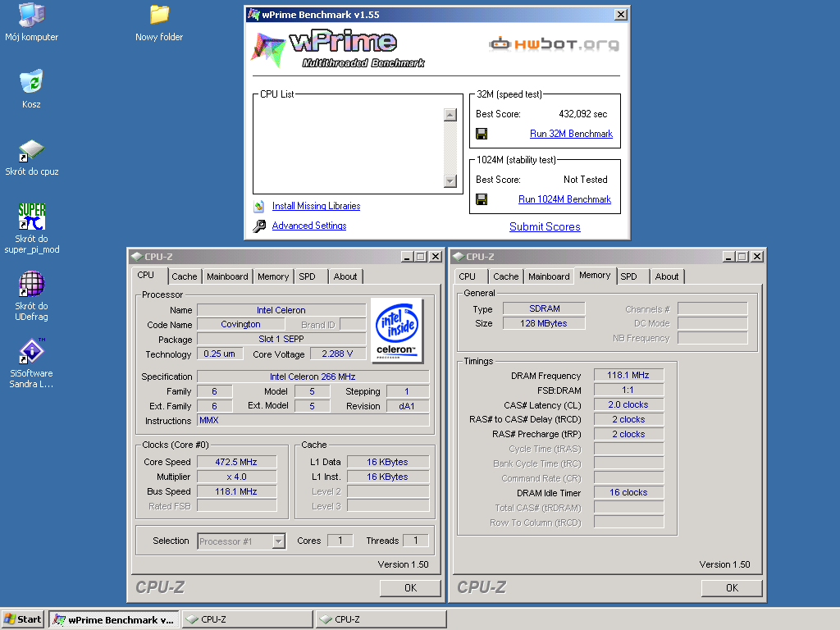Switch to Cache tab in left CPU-Z
The height and width of the screenshot is (630, 840).
point(185,276)
